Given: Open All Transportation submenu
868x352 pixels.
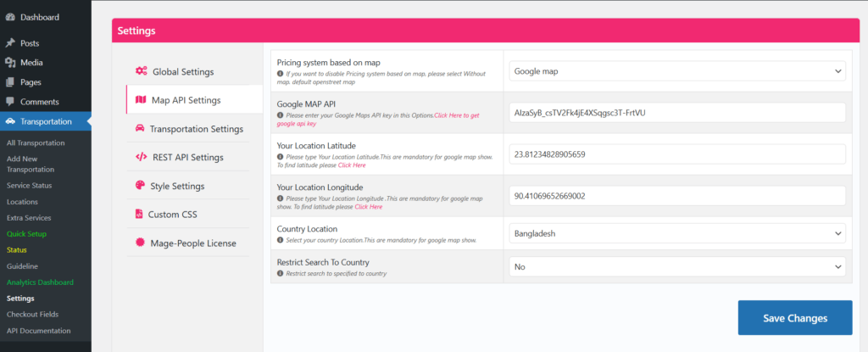Looking at the screenshot, I should click(36, 143).
